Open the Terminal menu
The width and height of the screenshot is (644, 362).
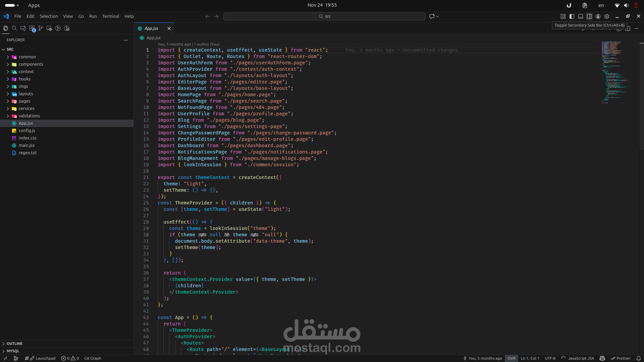[x=111, y=16]
